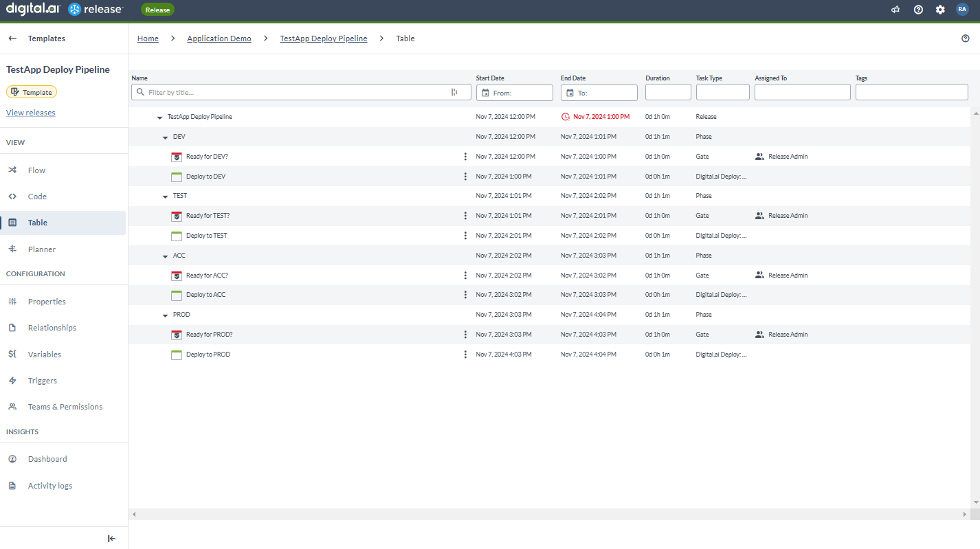
Task: Click the gate icon for Ready for PROD?
Action: [177, 335]
